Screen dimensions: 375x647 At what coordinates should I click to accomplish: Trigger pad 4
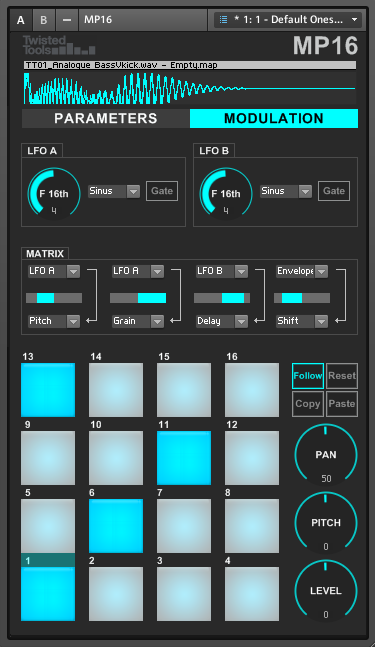coord(252,594)
